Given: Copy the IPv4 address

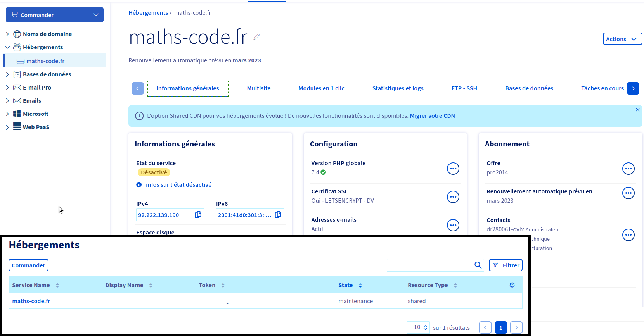Looking at the screenshot, I should coord(198,215).
